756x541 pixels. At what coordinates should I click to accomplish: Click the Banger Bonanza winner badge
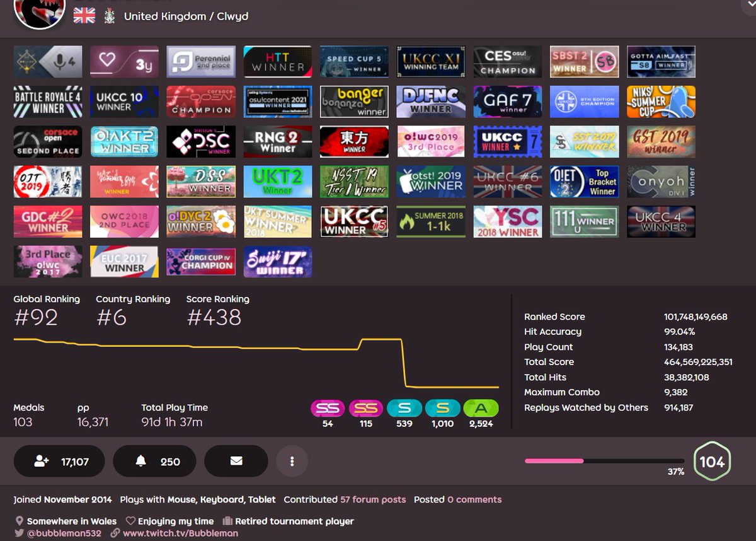354,102
